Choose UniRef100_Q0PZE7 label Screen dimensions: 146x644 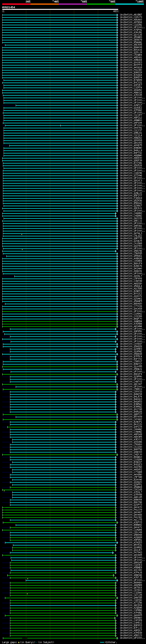131,85
